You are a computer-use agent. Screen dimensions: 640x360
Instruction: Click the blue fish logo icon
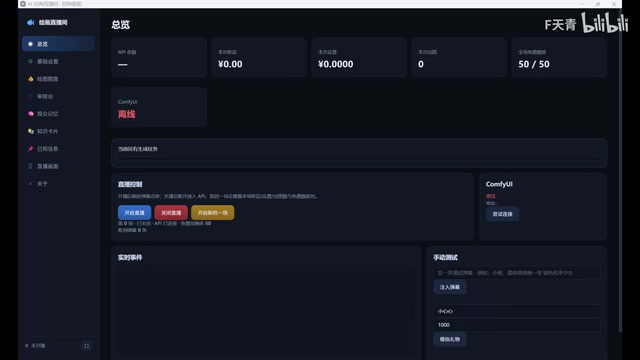tap(31, 22)
